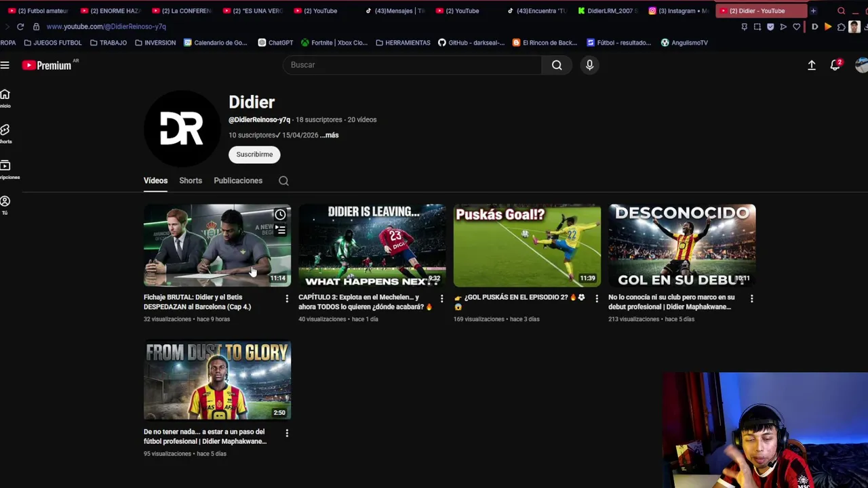Open title Fichaje BRUTAL: Didier y el Betis
The image size is (868, 488).
(x=197, y=302)
